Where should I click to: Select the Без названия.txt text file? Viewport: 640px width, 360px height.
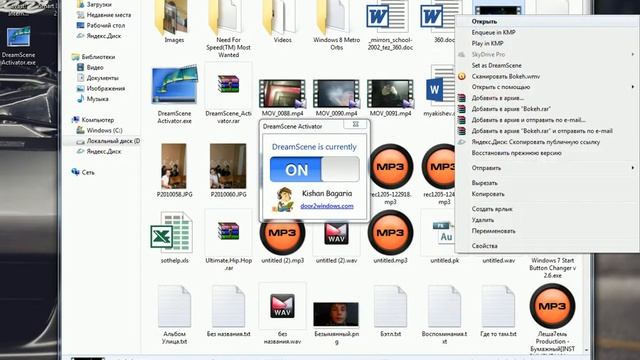228,307
